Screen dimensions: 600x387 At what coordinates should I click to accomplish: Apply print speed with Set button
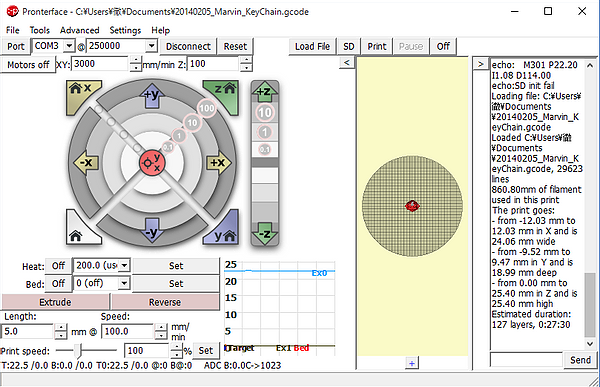click(205, 350)
